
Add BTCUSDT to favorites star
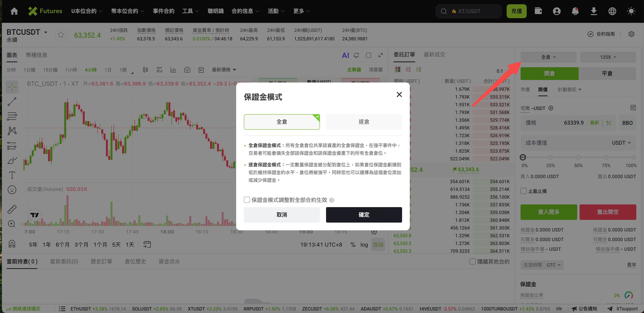(61, 35)
